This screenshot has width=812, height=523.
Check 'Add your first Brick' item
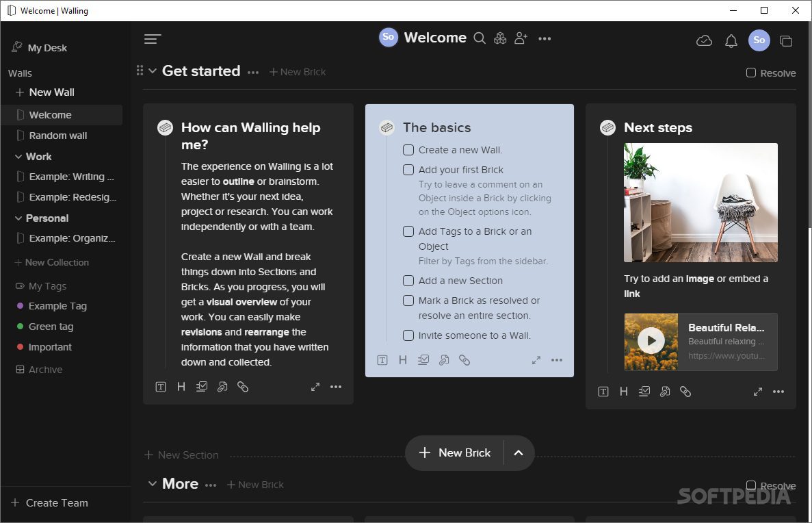click(408, 170)
